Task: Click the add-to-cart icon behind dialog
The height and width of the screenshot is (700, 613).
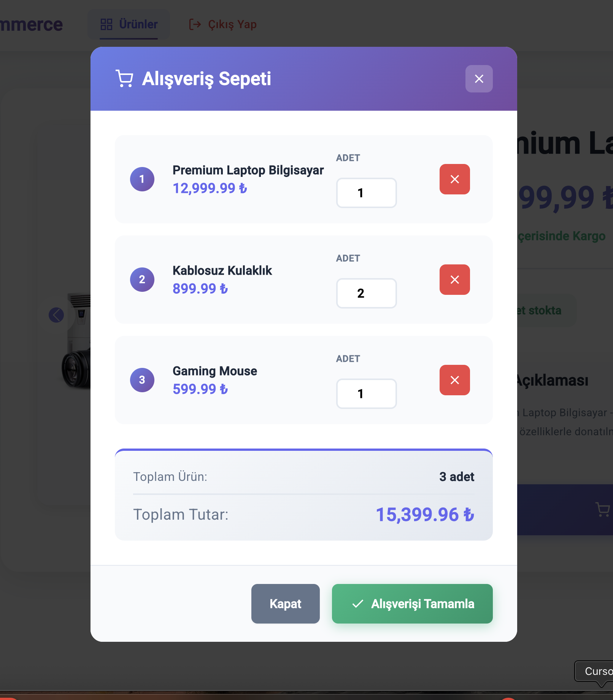Action: click(x=602, y=509)
